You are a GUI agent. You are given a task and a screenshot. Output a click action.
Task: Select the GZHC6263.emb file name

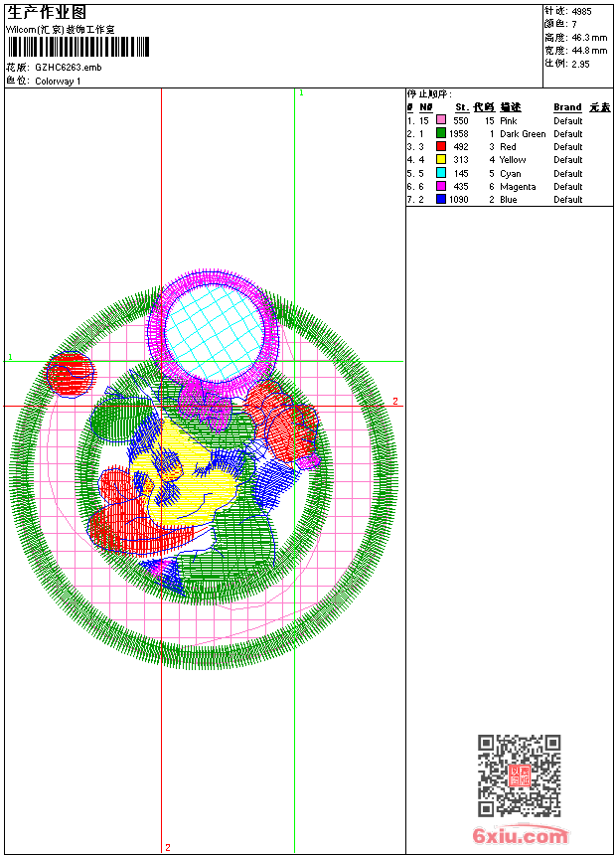68,68
